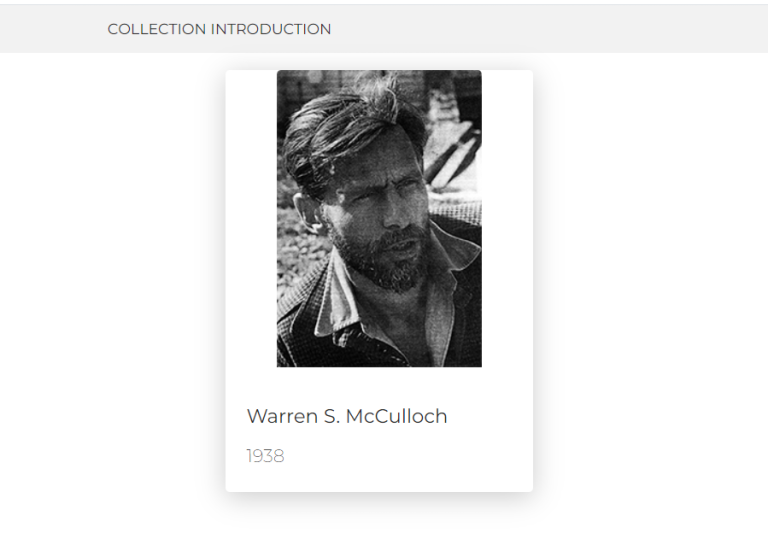Click the card space between photo and name

[x=379, y=385]
